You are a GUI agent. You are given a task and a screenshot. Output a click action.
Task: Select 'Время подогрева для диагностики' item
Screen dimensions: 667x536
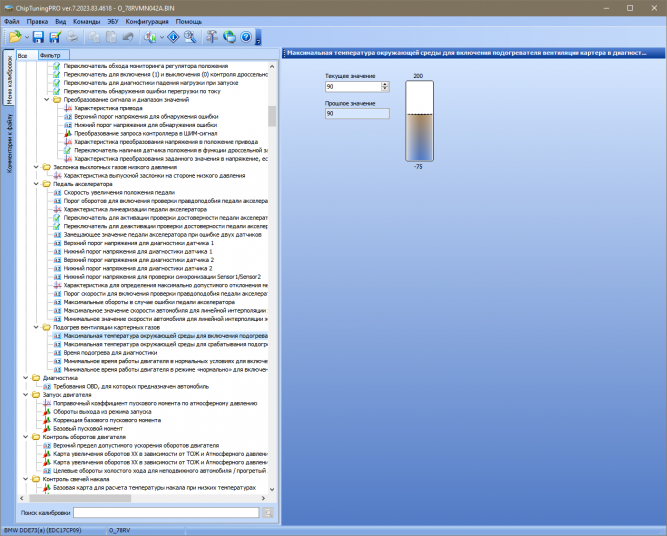pos(110,353)
